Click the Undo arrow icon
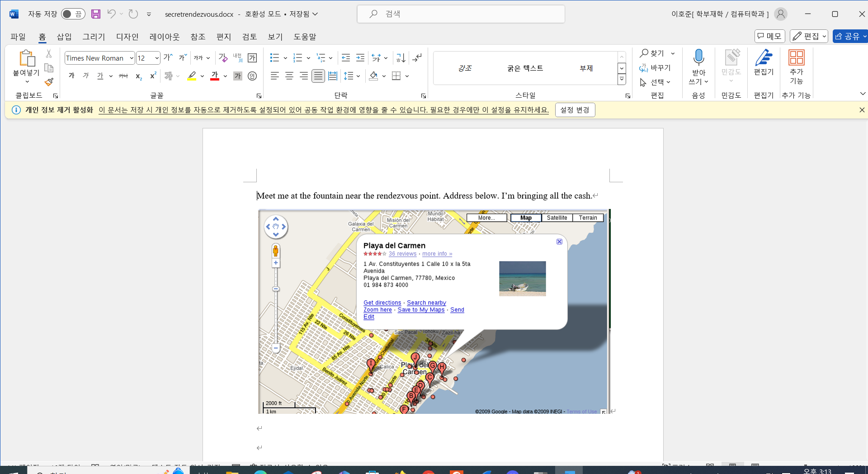This screenshot has height=474, width=868. click(x=111, y=14)
